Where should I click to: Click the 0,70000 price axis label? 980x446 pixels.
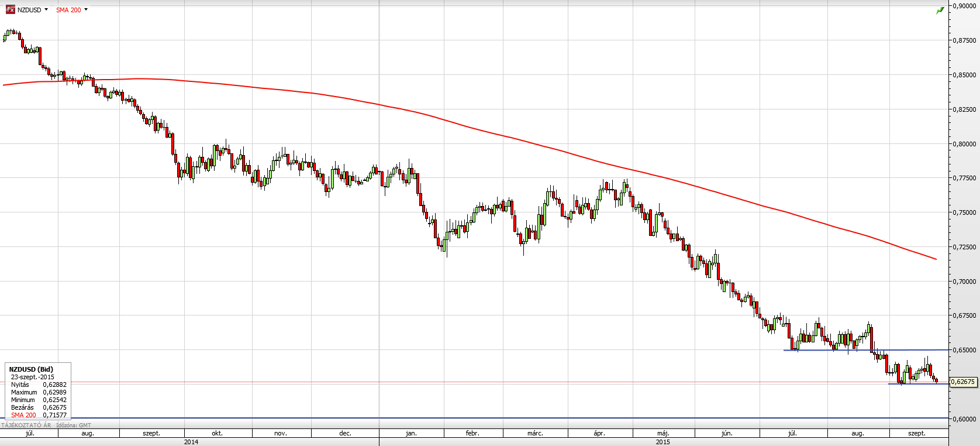[x=965, y=282]
